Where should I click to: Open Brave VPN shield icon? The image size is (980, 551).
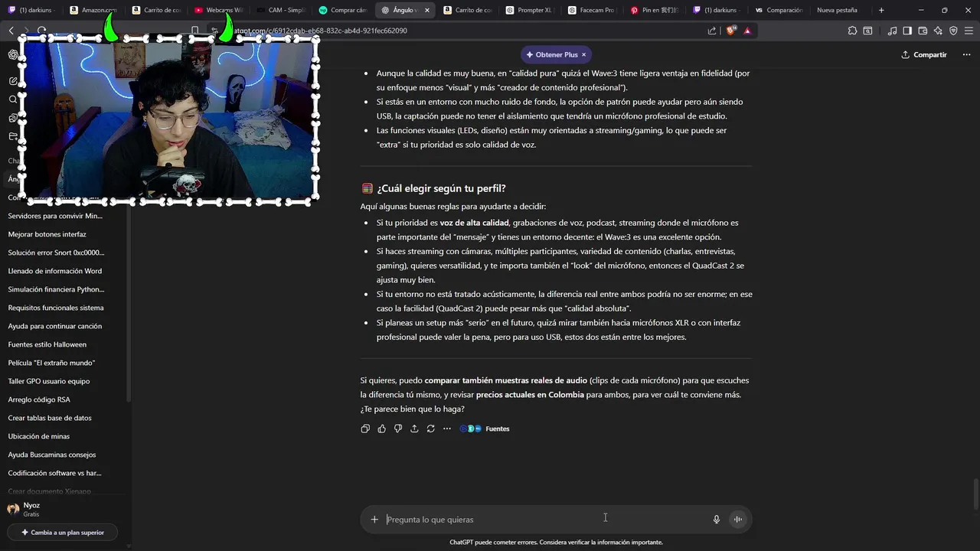[953, 31]
